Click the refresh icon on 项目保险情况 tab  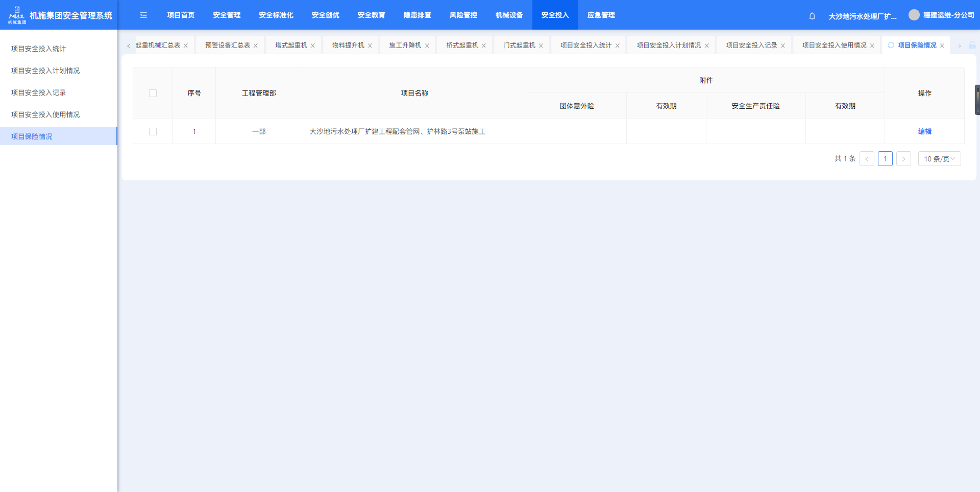point(891,45)
